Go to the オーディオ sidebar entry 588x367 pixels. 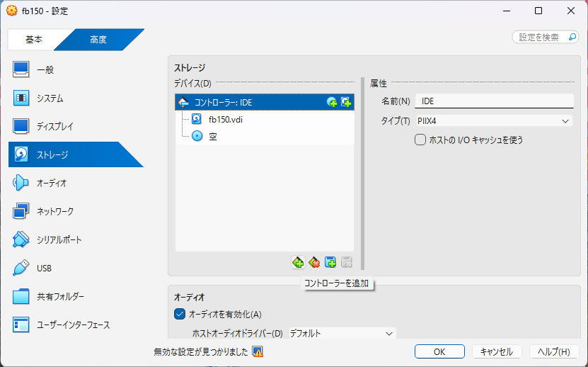[75, 183]
